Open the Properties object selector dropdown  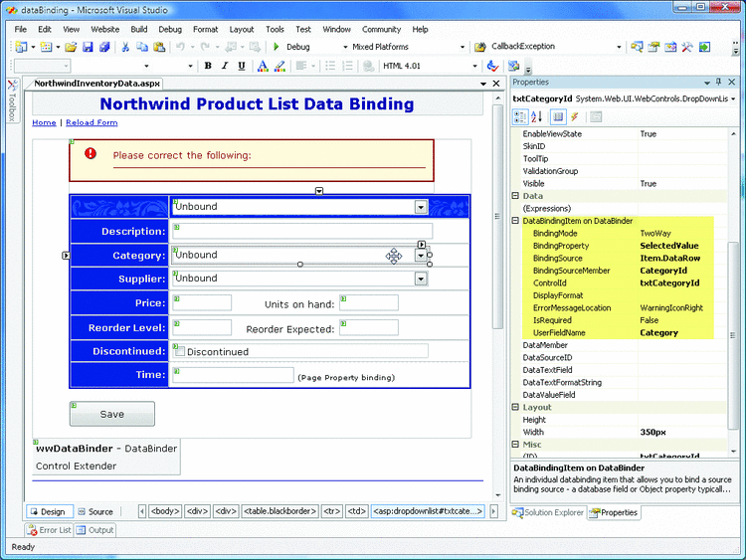point(733,98)
